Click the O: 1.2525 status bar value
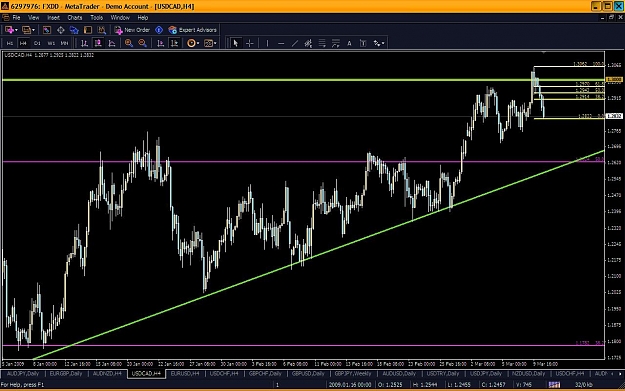The width and height of the screenshot is (625, 391). (x=390, y=385)
